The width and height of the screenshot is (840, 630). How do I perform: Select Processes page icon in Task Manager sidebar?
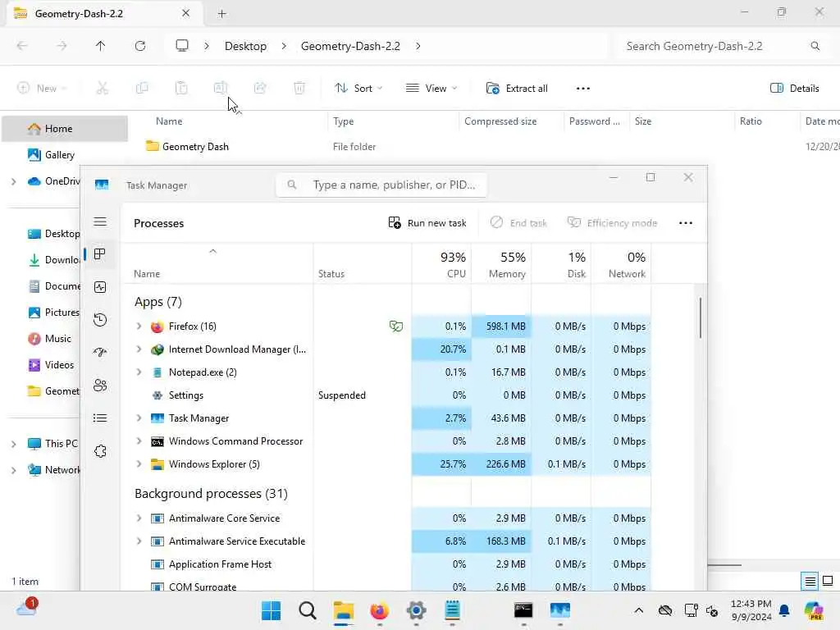click(100, 254)
